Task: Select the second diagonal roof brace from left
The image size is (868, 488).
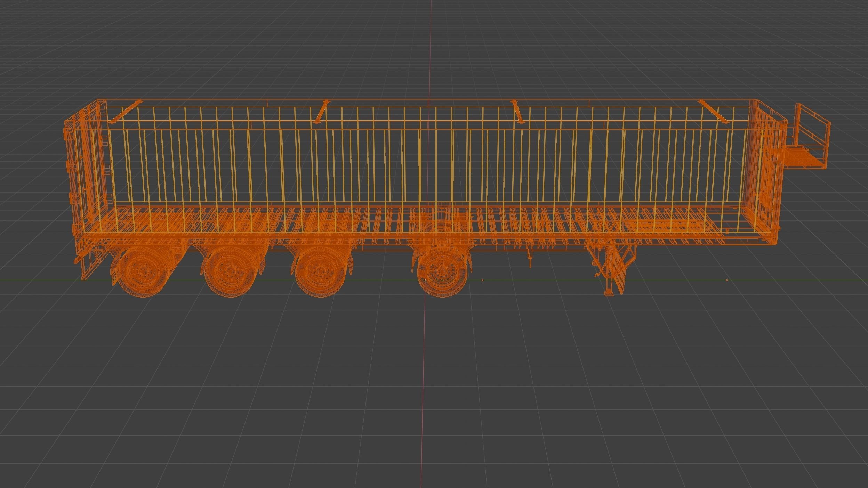Action: tap(321, 111)
